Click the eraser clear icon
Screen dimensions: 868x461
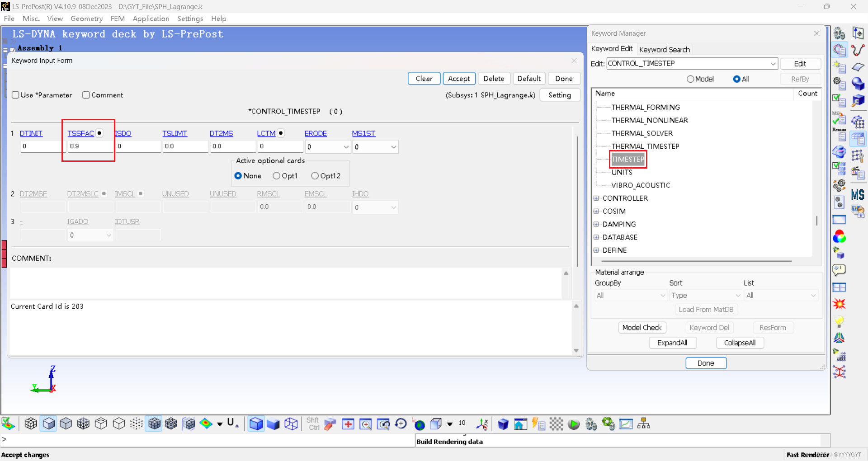[x=330, y=424]
